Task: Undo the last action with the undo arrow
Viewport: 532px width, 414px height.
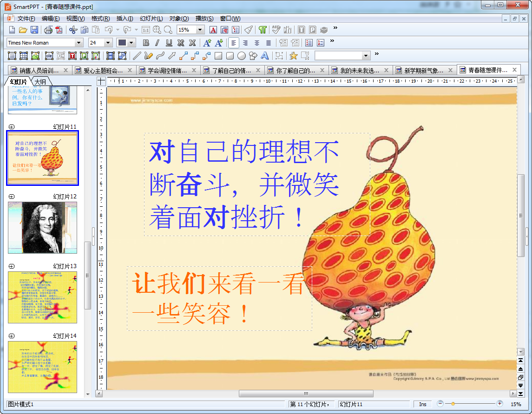Action: tap(109, 30)
